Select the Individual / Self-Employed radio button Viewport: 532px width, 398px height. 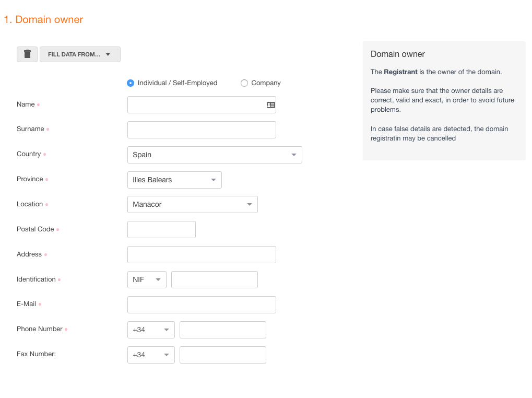point(130,83)
